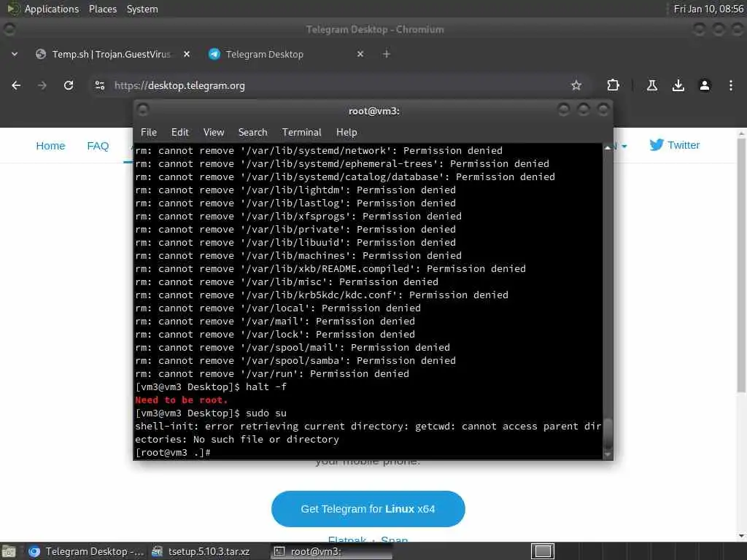This screenshot has height=560, width=747.
Task: Click the terminal scrollbar thumb
Action: point(608,435)
